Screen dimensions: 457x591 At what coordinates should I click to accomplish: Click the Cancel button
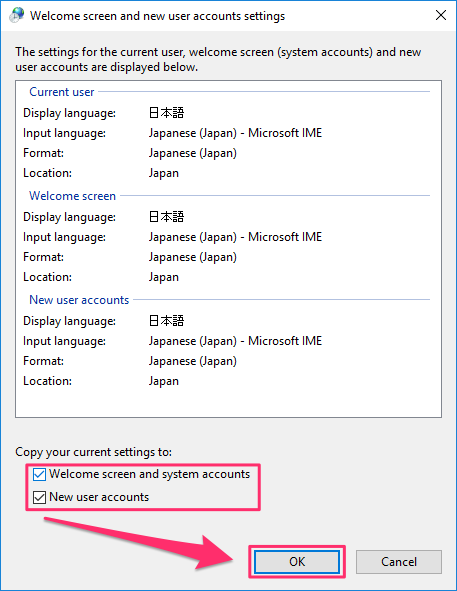point(399,562)
